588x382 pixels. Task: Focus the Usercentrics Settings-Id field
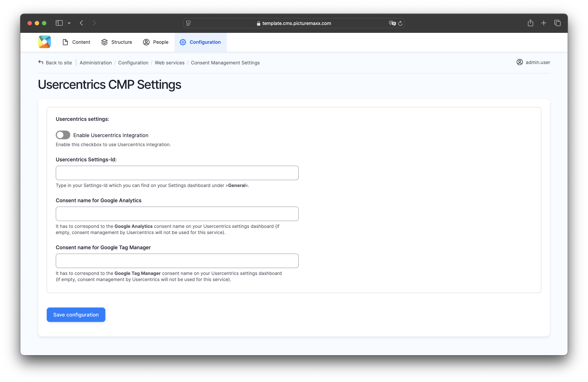click(177, 173)
